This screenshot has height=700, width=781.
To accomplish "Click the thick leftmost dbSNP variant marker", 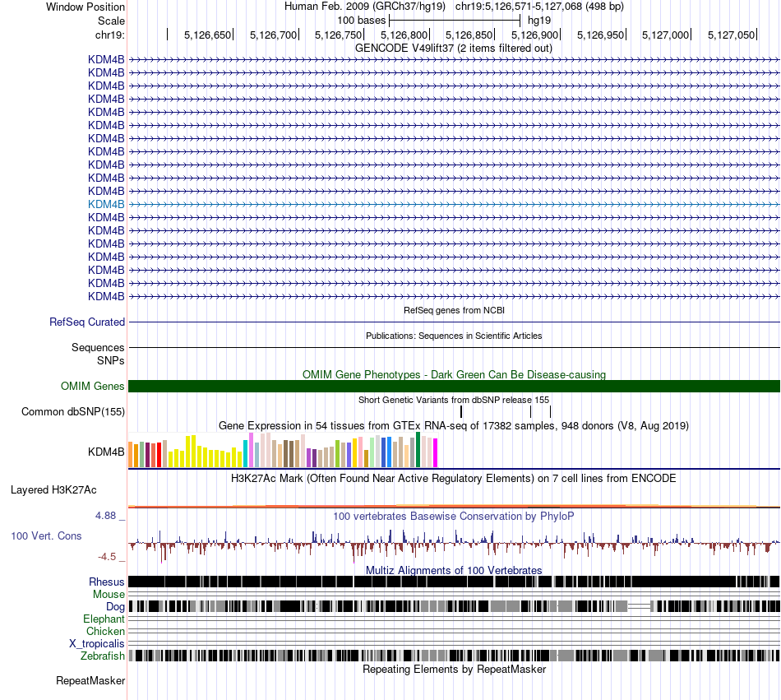I will point(461,411).
